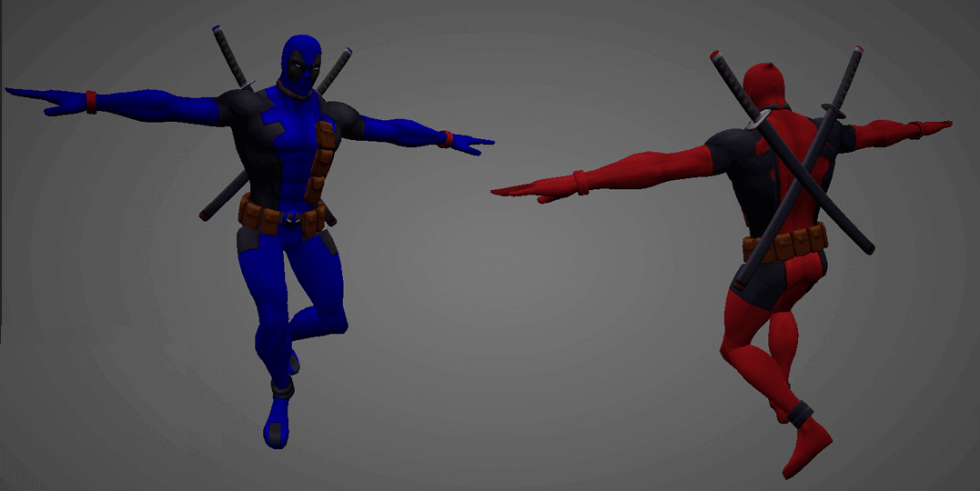This screenshot has height=491, width=980.
Task: Click red wristband near blue character's far-left hand
Action: point(91,100)
